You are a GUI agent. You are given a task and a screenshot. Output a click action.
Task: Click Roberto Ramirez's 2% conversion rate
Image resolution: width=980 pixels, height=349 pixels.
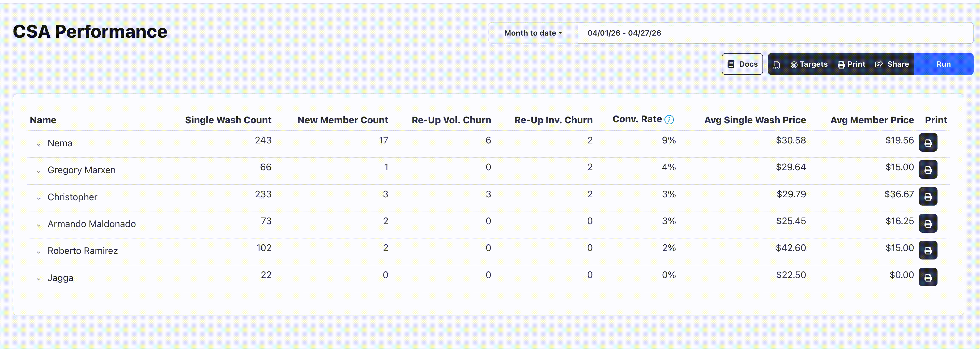tap(669, 248)
